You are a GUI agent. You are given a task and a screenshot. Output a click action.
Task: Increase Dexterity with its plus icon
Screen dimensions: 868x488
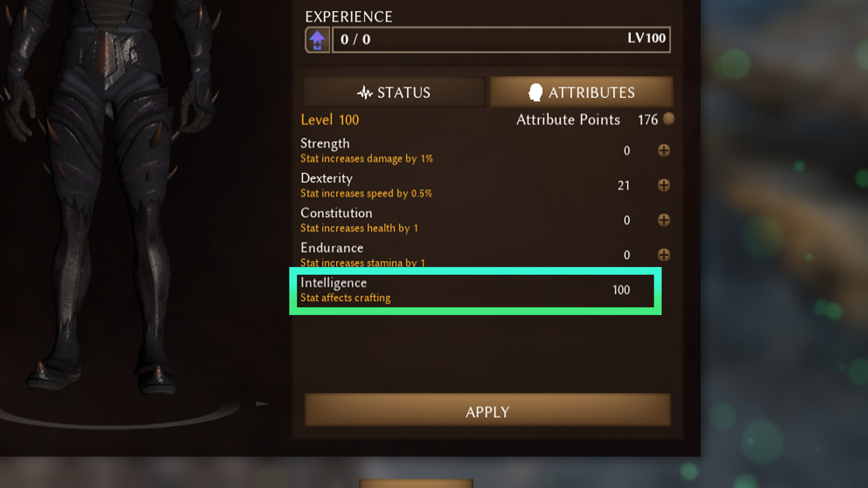[664, 185]
